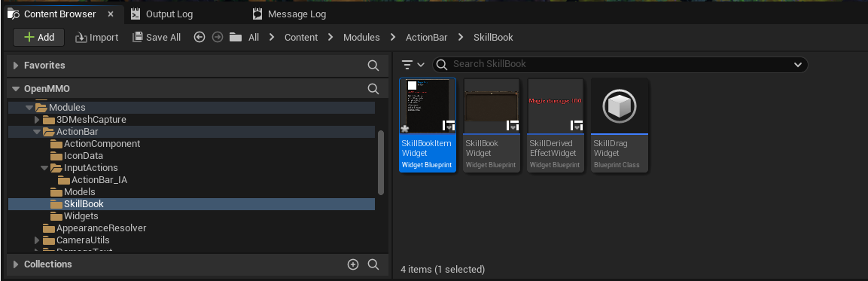Click the Search SkillBook field

620,64
